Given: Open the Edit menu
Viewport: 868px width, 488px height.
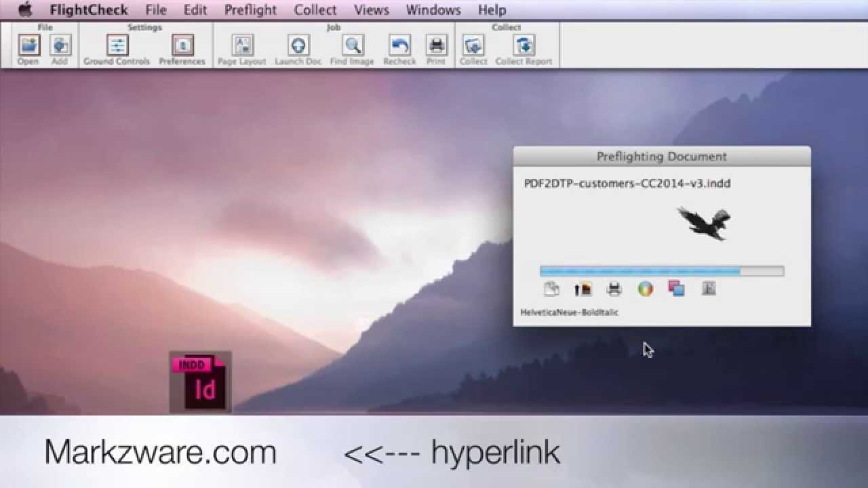Looking at the screenshot, I should (195, 9).
